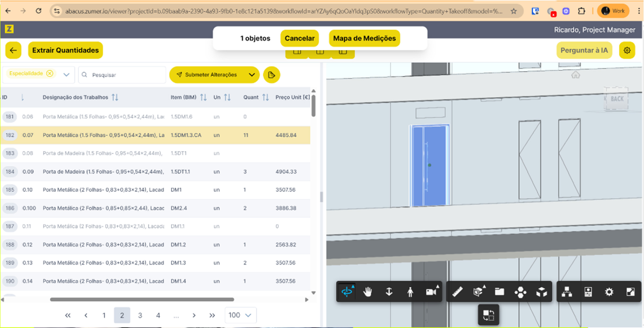Activate the Pan tool in the viewer
The width and height of the screenshot is (644, 328).
pyautogui.click(x=368, y=291)
